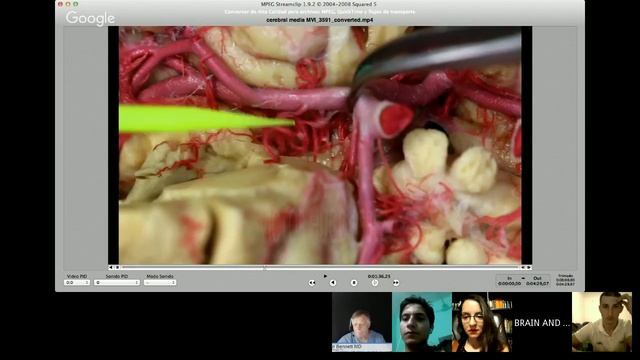640x360 pixels.
Task: Select the participant thumbnail wearing white shirt
Action: pyautogui.click(x=602, y=322)
